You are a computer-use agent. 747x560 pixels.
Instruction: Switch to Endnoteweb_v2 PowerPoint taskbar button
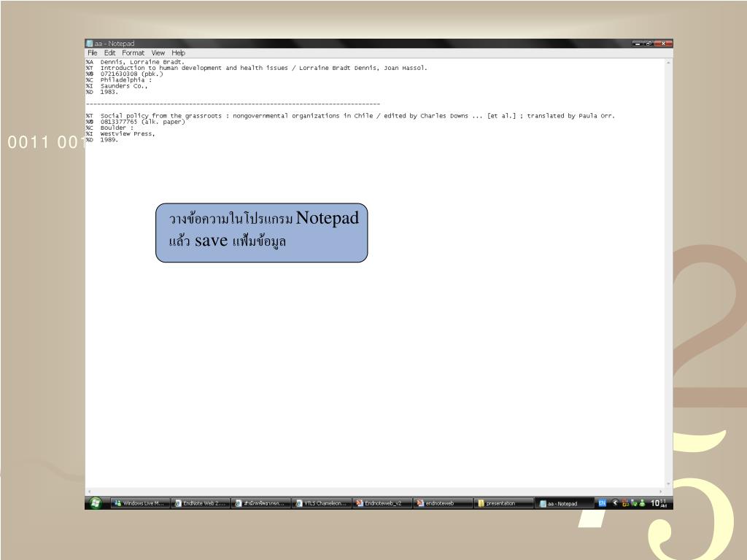click(x=382, y=503)
